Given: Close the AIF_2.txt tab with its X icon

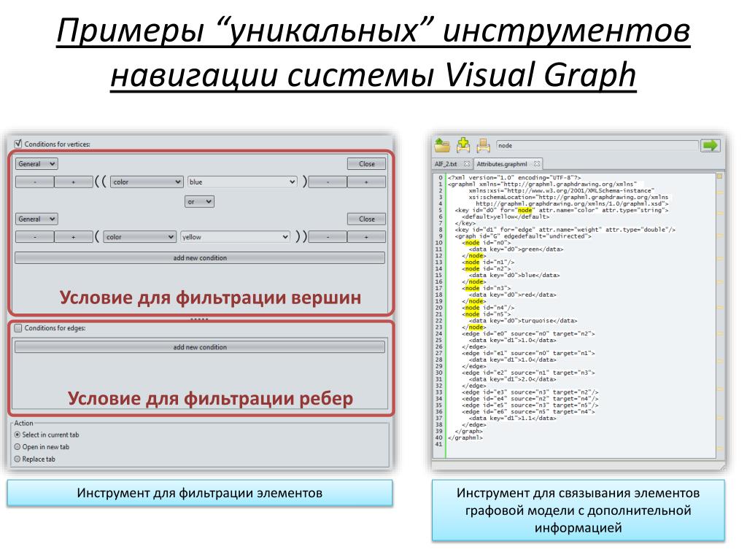Looking at the screenshot, I should (x=467, y=164).
